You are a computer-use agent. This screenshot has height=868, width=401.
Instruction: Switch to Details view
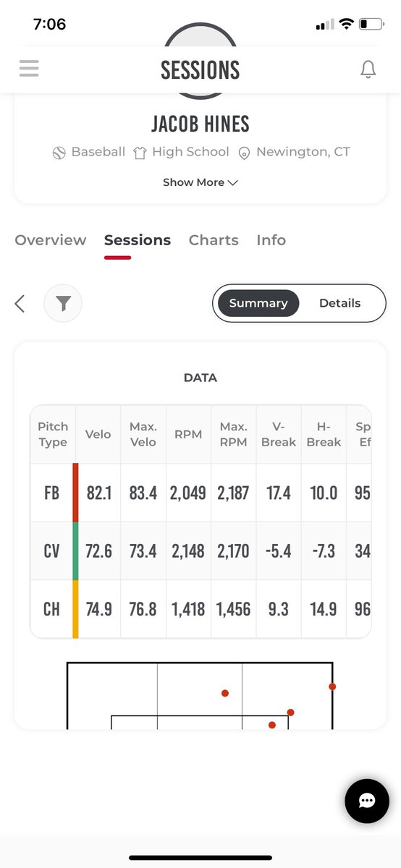[339, 303]
